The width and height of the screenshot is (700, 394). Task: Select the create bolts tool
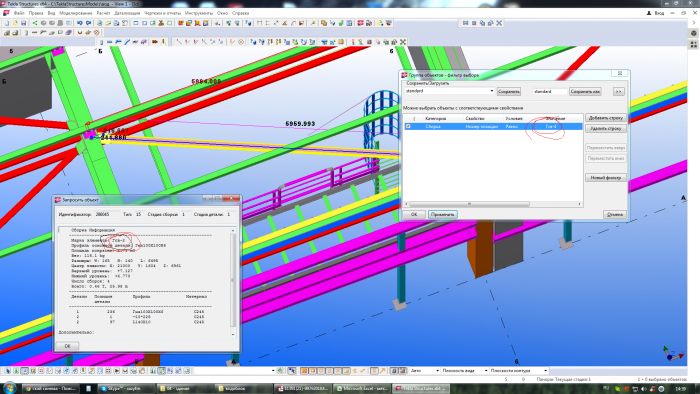pyautogui.click(x=154, y=42)
